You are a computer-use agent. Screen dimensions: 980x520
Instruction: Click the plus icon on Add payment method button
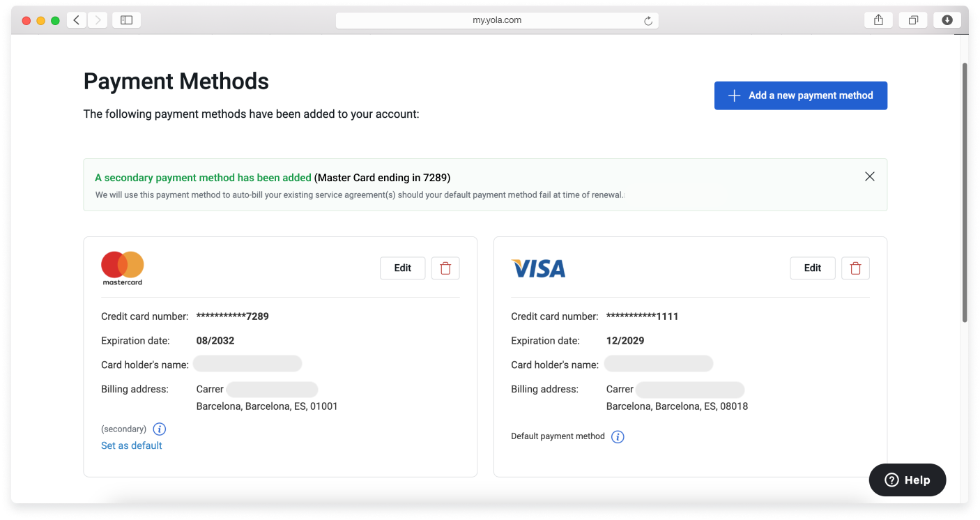click(734, 95)
